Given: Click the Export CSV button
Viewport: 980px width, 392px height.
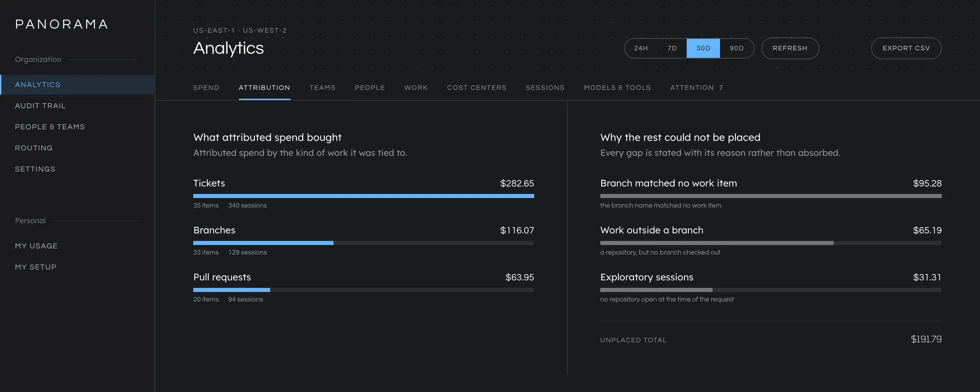Looking at the screenshot, I should [x=906, y=48].
